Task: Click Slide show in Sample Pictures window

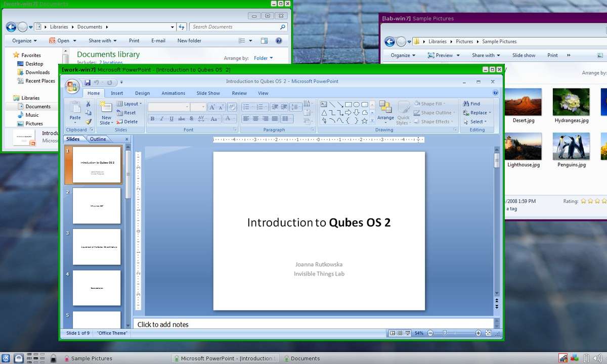Action: pyautogui.click(x=524, y=55)
